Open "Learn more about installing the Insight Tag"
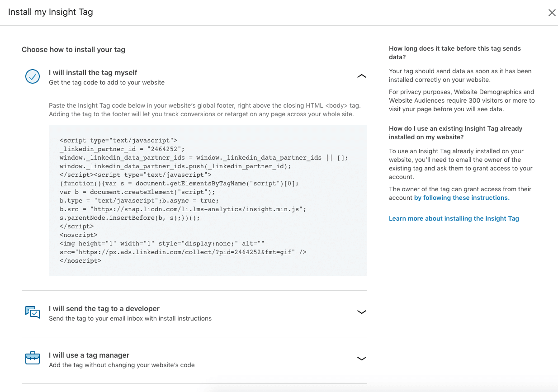Image resolution: width=558 pixels, height=392 pixels. click(x=454, y=218)
